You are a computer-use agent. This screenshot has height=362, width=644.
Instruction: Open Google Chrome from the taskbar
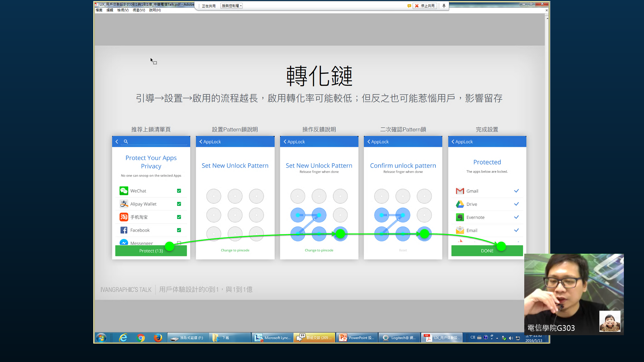(x=141, y=338)
